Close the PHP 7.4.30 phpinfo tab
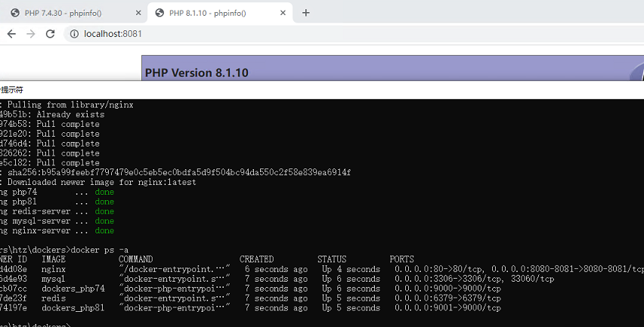The width and height of the screenshot is (644, 327). pos(138,13)
